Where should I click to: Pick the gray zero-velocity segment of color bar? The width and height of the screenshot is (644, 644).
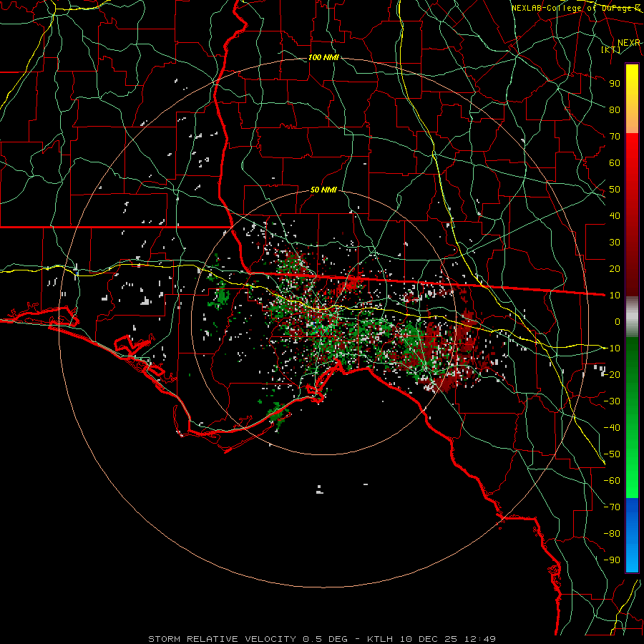pyautogui.click(x=632, y=316)
